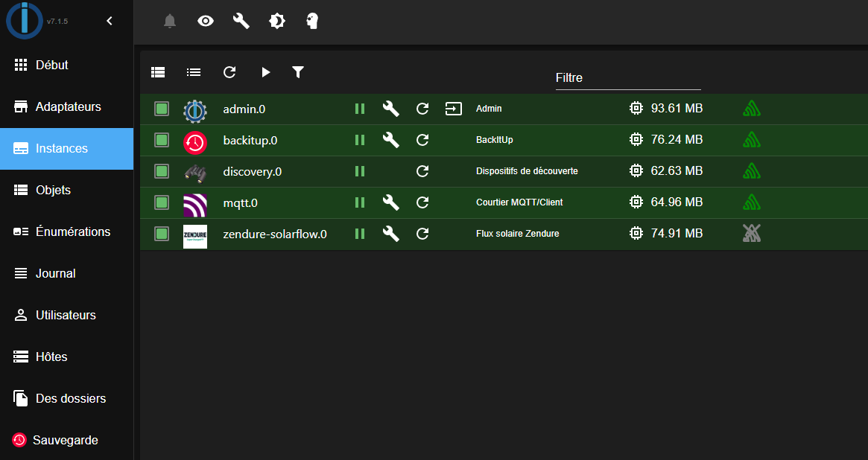Click discovery.0 connection status icon
The width and height of the screenshot is (868, 460).
tap(751, 171)
